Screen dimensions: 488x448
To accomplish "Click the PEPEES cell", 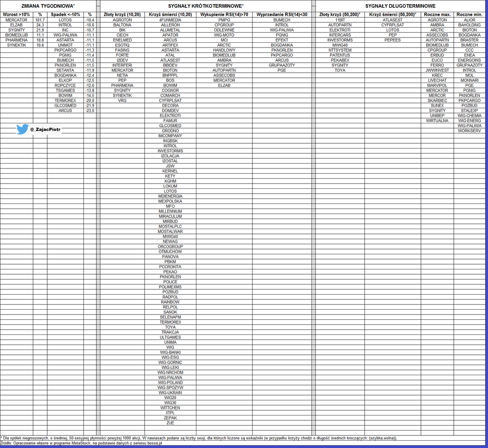I will (392, 40).
